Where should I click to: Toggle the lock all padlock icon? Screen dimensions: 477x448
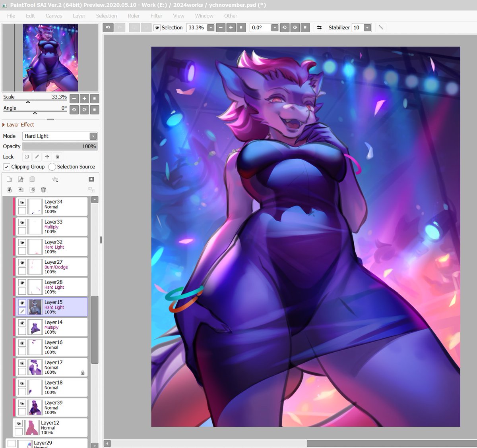[57, 156]
